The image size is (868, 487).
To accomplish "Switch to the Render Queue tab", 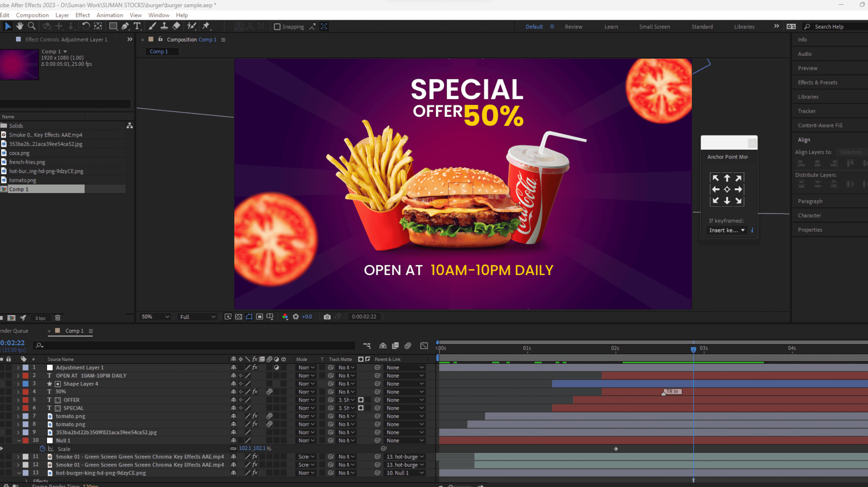I will coord(14,331).
